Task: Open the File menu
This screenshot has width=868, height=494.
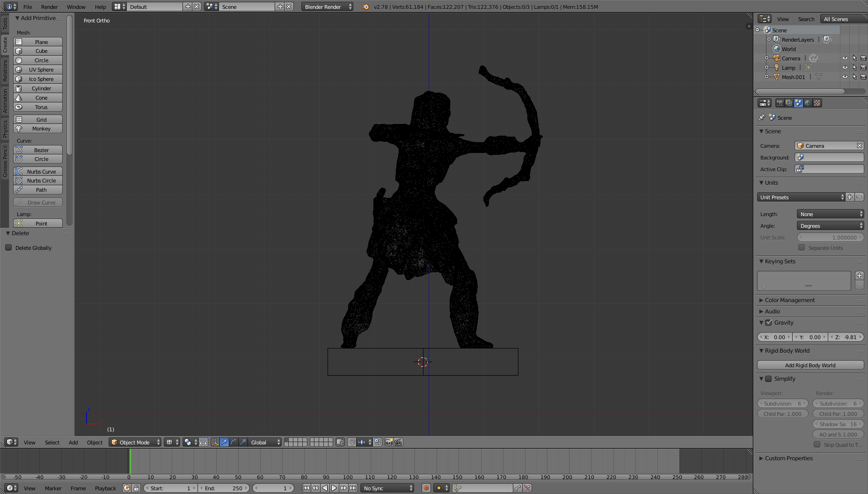Action: [28, 7]
